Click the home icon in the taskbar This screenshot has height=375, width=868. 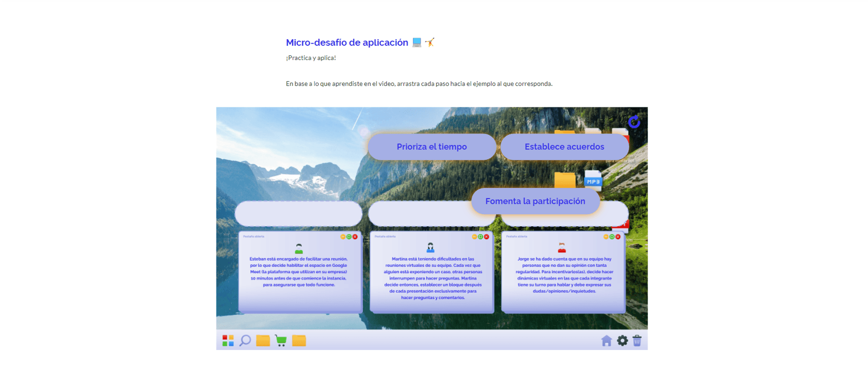(606, 340)
